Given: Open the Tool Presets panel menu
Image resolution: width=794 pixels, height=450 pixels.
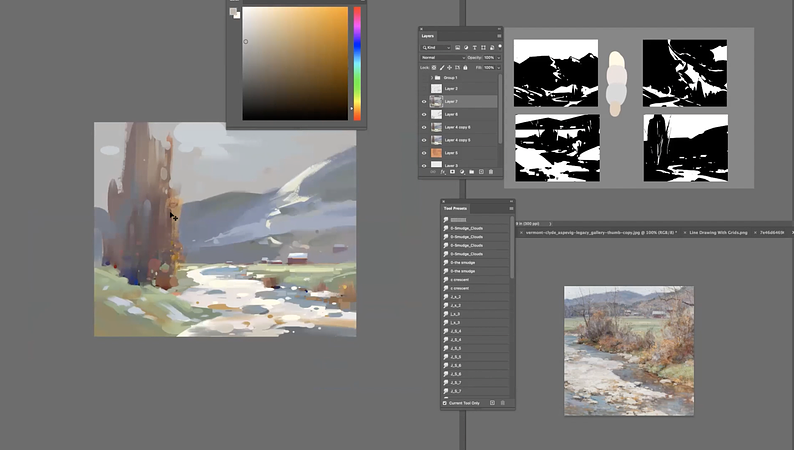Looking at the screenshot, I should click(x=511, y=209).
